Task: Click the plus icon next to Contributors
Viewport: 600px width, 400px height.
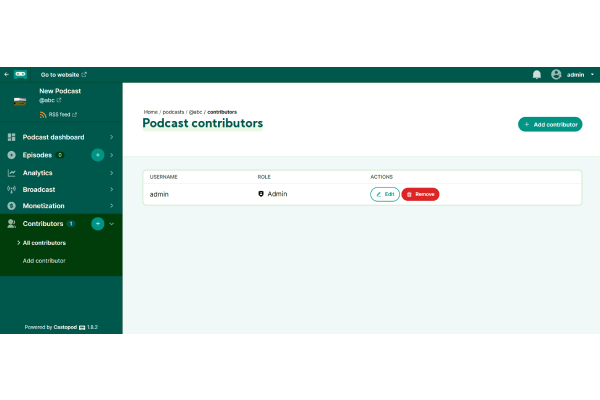Action: click(97, 224)
